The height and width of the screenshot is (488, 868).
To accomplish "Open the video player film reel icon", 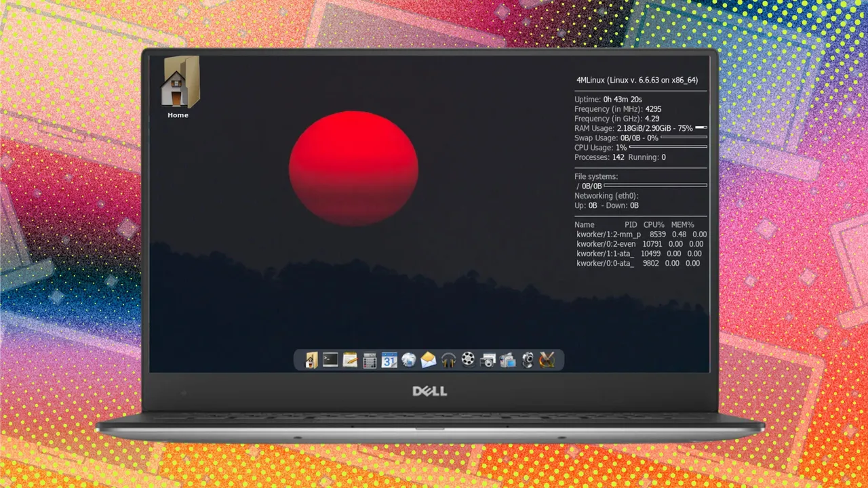I will coord(468,360).
